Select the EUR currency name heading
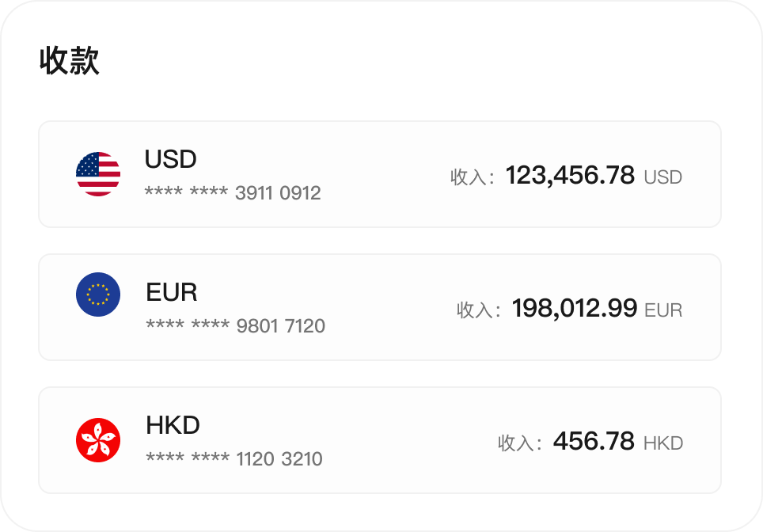The width and height of the screenshot is (763, 532). pos(172,292)
